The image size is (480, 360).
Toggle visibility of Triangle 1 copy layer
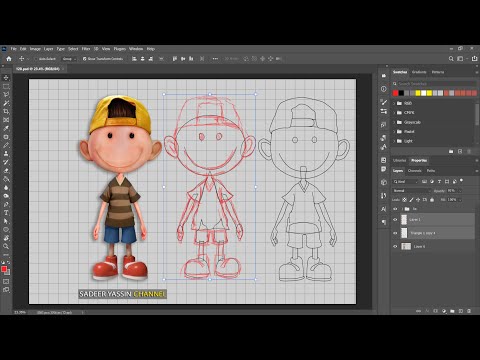tap(395, 233)
